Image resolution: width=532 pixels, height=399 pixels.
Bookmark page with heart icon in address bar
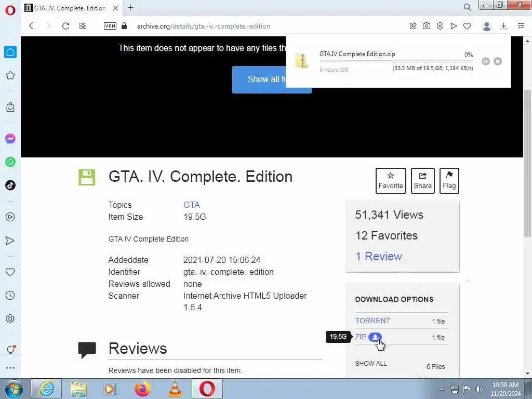[467, 26]
